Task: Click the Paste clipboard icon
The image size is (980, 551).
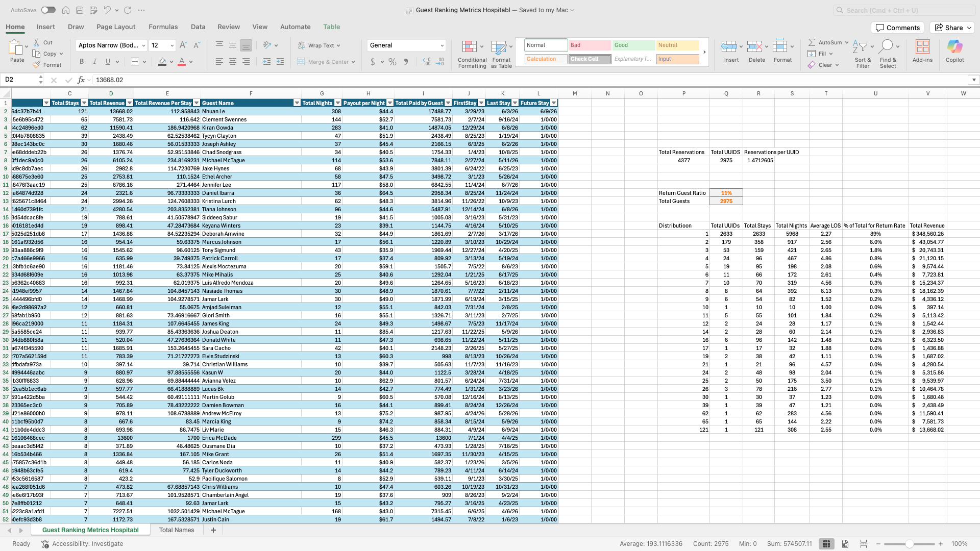Action: point(15,47)
